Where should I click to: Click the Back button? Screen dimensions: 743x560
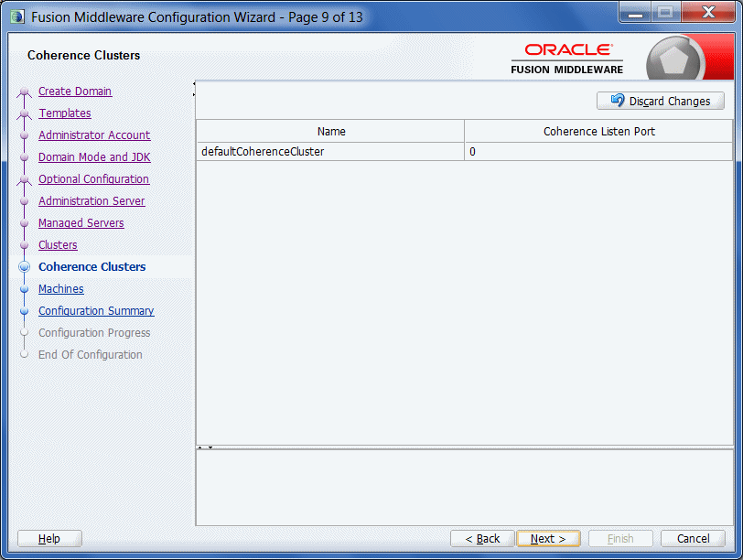pyautogui.click(x=482, y=539)
